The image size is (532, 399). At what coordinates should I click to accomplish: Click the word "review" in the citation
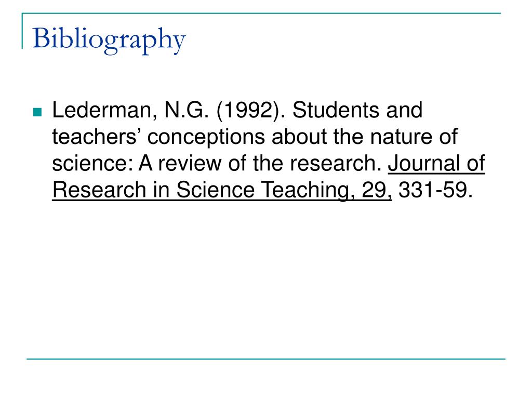(x=190, y=164)
